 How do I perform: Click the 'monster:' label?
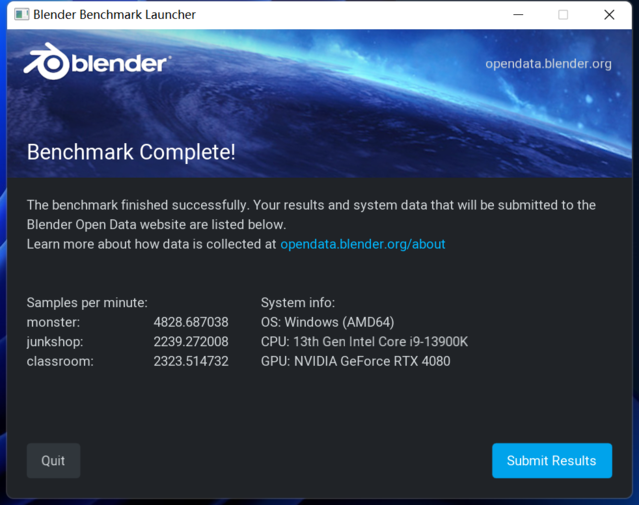(x=53, y=322)
